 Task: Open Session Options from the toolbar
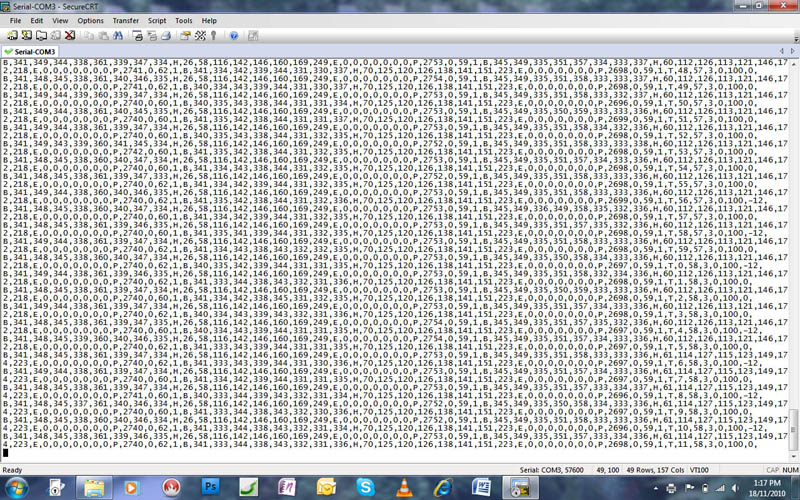pyautogui.click(x=185, y=35)
